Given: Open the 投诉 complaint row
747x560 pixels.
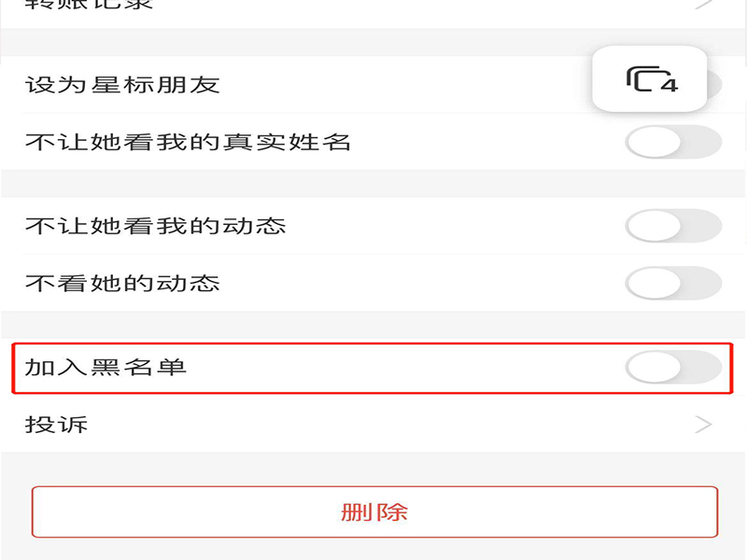Looking at the screenshot, I should tap(373, 425).
